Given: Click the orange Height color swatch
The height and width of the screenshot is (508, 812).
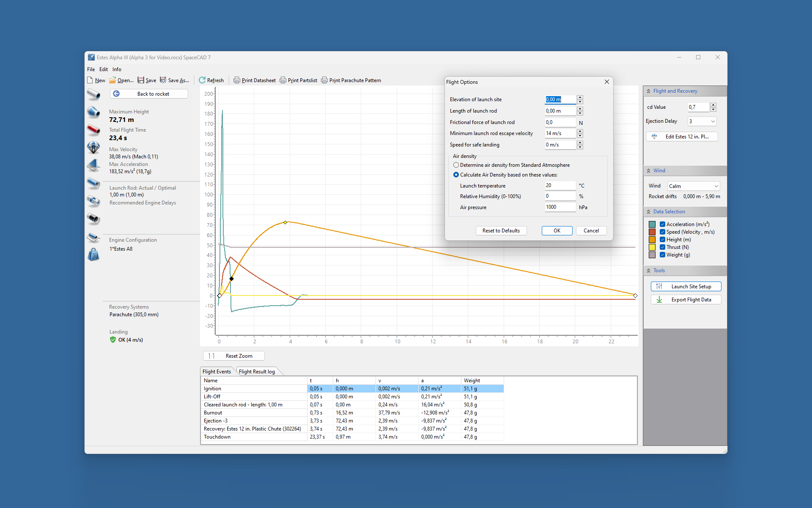Looking at the screenshot, I should tap(652, 240).
